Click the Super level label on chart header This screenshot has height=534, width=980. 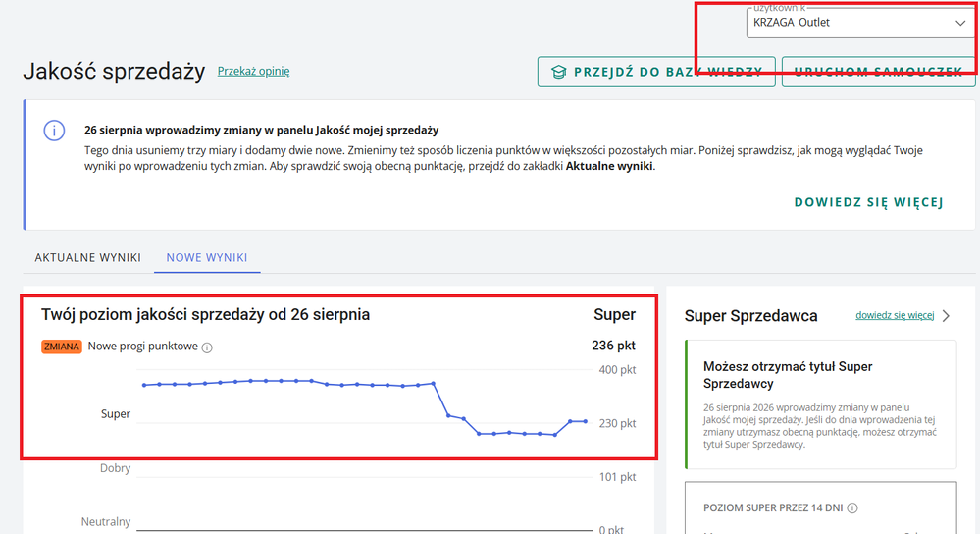614,314
